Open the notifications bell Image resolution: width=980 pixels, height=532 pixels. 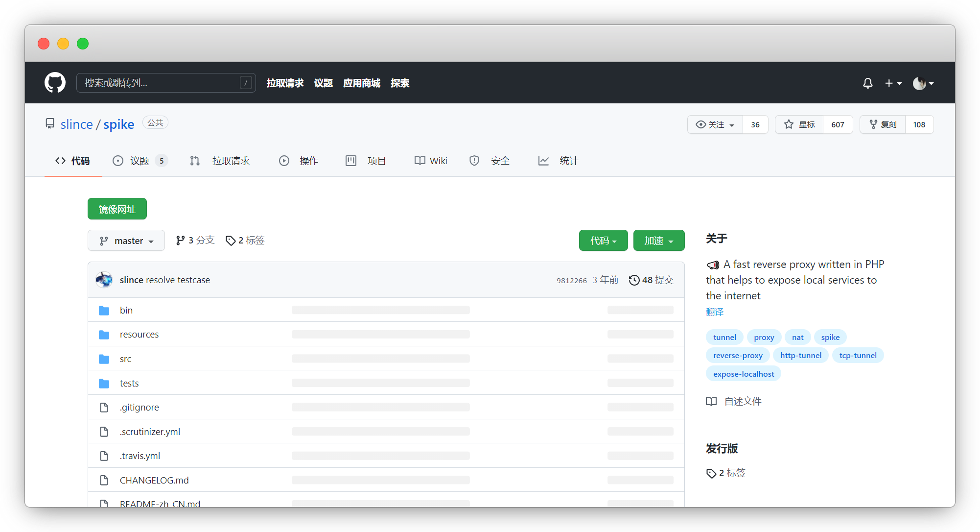(867, 83)
